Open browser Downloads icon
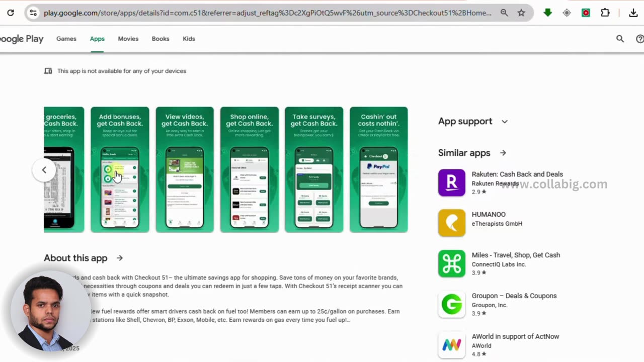Screen dimensions: 644x362 [633, 13]
